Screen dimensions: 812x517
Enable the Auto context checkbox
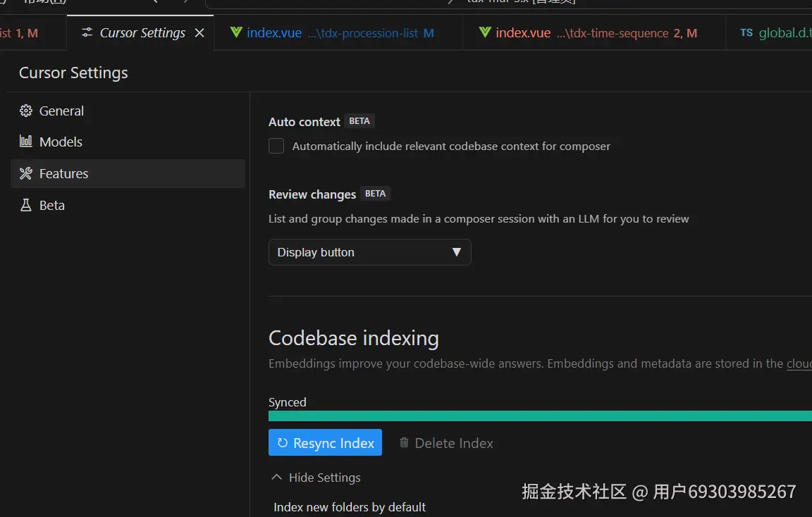(x=276, y=146)
